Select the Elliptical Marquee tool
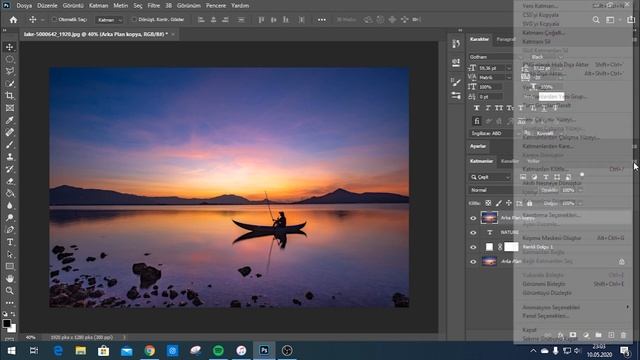This screenshot has height=360, width=640. pyautogui.click(x=9, y=59)
